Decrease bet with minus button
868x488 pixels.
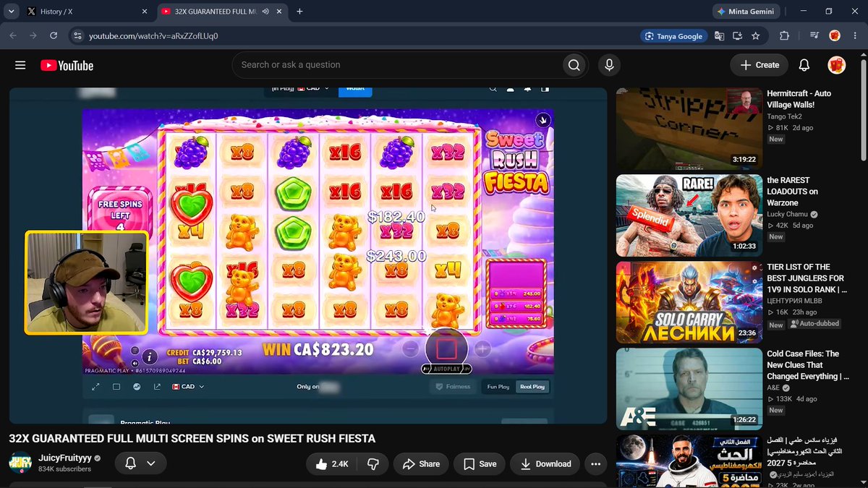[410, 349]
